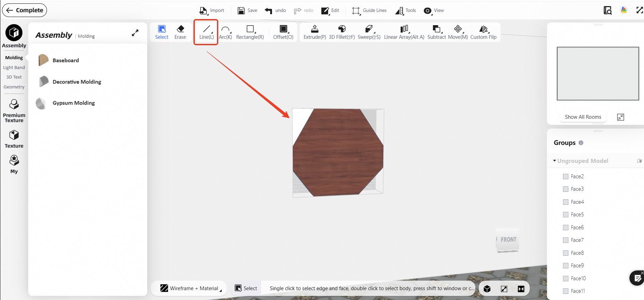644x300 pixels.
Task: Use the Custom Flip tool
Action: click(x=484, y=32)
